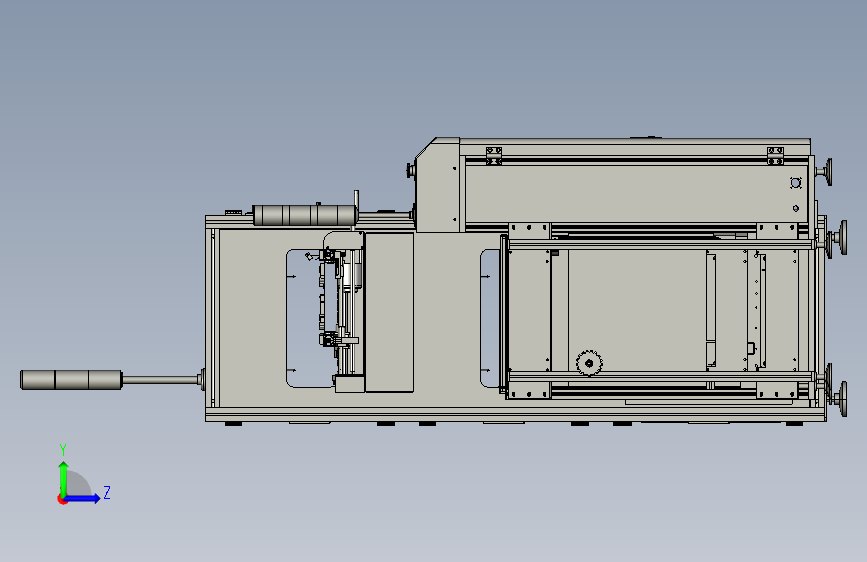This screenshot has width=867, height=562.
Task: Click the red X axis ball at triad origin
Action: (x=62, y=499)
